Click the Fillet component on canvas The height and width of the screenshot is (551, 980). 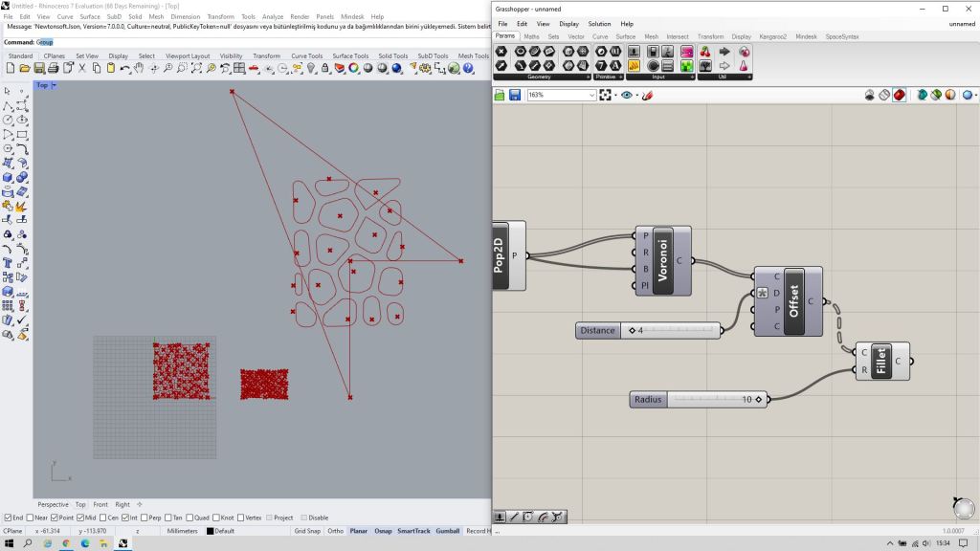tap(880, 361)
